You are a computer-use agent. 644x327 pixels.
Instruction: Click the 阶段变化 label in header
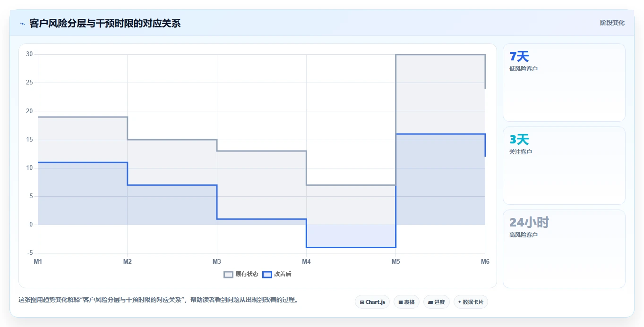612,23
